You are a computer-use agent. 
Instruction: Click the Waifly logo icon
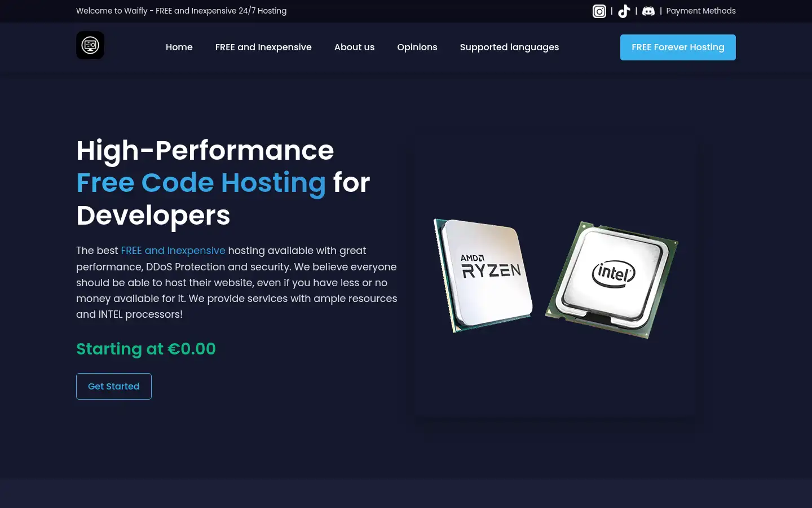pyautogui.click(x=90, y=45)
